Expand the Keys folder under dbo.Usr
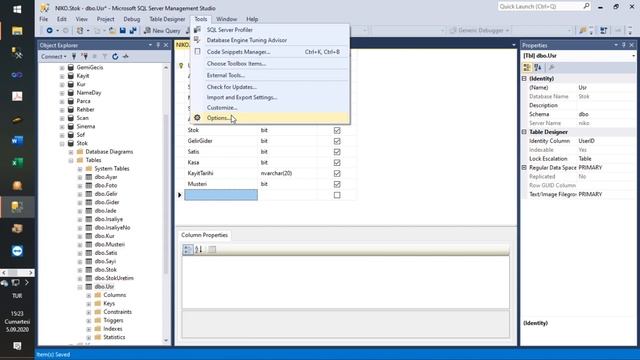 click(89, 304)
